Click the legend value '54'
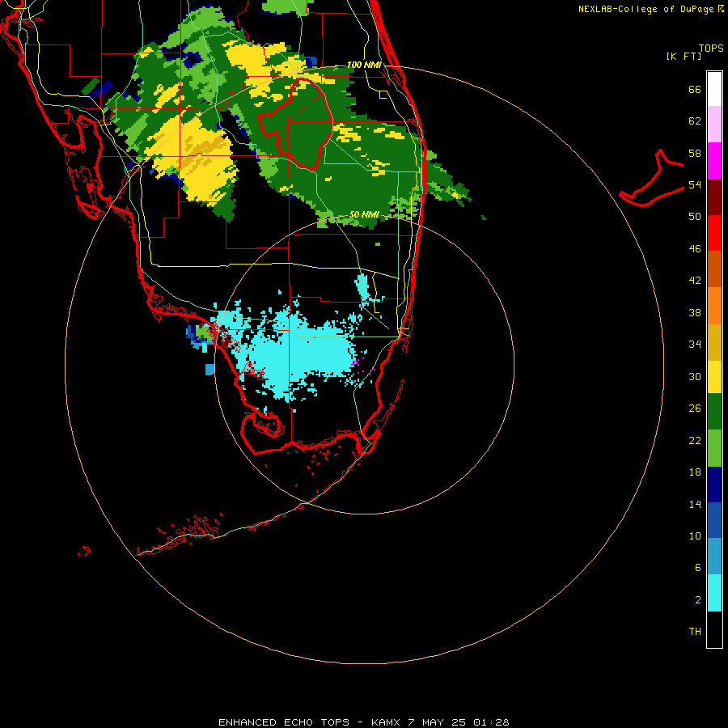 (x=695, y=184)
